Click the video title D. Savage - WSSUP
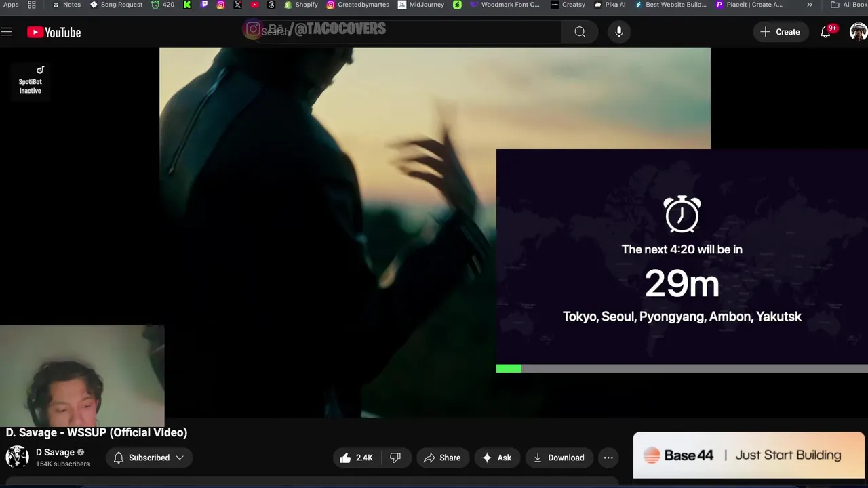868x488 pixels. [96, 432]
